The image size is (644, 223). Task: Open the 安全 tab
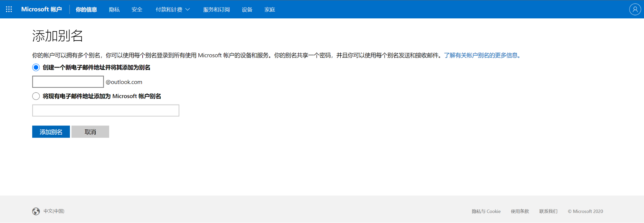click(137, 10)
